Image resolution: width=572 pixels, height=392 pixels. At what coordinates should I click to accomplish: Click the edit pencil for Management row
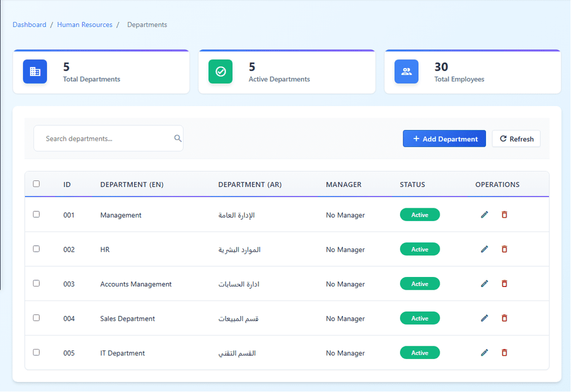click(x=484, y=214)
